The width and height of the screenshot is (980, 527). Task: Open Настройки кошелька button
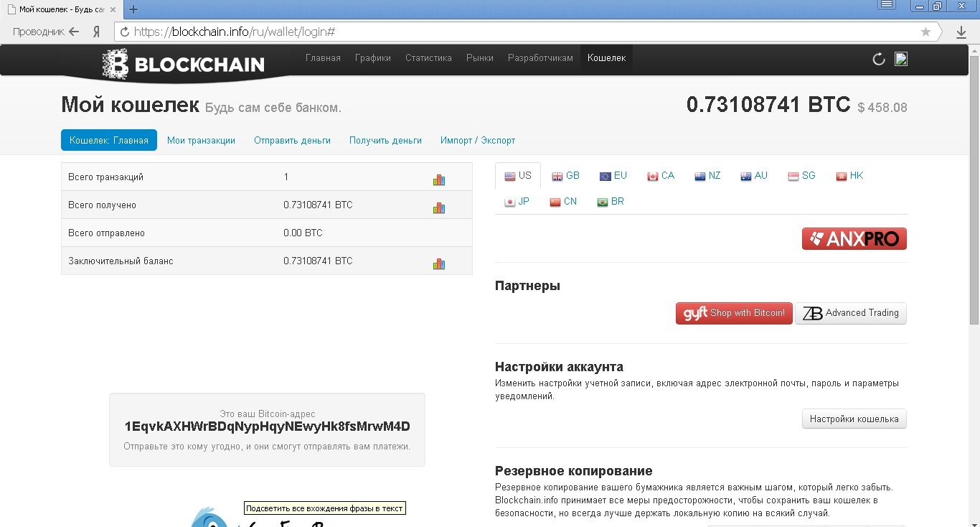(x=854, y=419)
